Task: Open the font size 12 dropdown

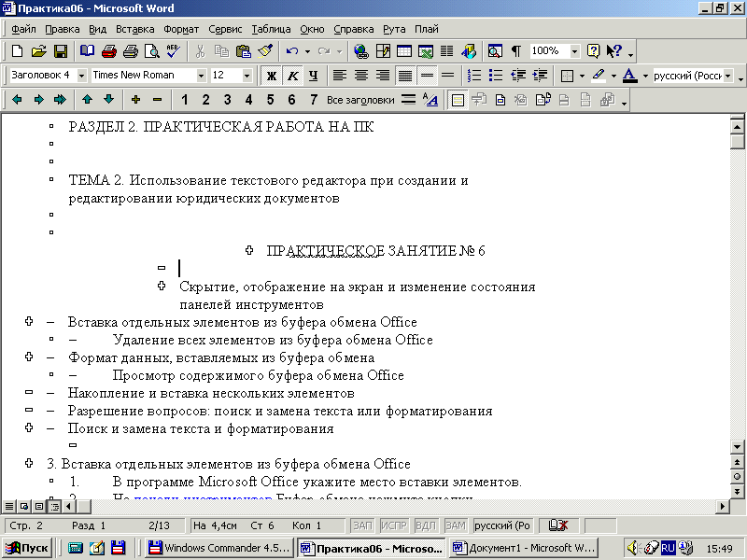Action: [x=247, y=76]
